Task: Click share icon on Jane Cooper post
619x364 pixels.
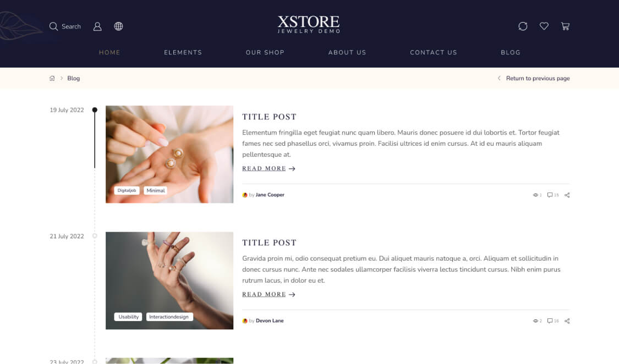Action: point(567,195)
